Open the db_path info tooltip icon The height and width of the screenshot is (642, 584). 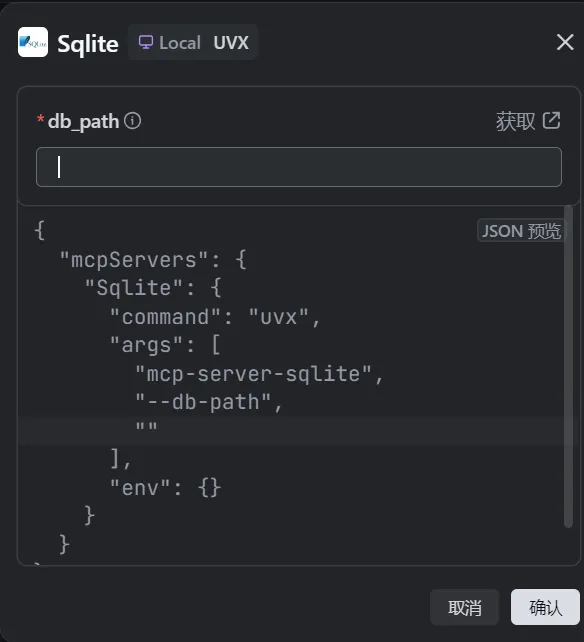[x=133, y=121]
